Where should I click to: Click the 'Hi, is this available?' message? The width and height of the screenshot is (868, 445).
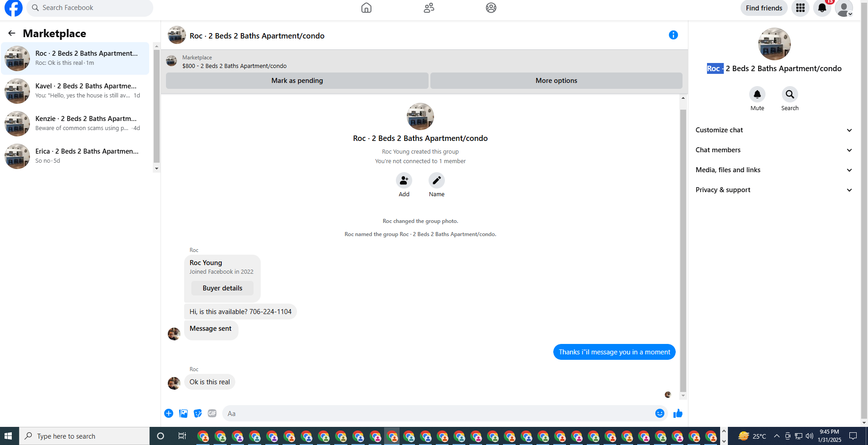coord(240,312)
